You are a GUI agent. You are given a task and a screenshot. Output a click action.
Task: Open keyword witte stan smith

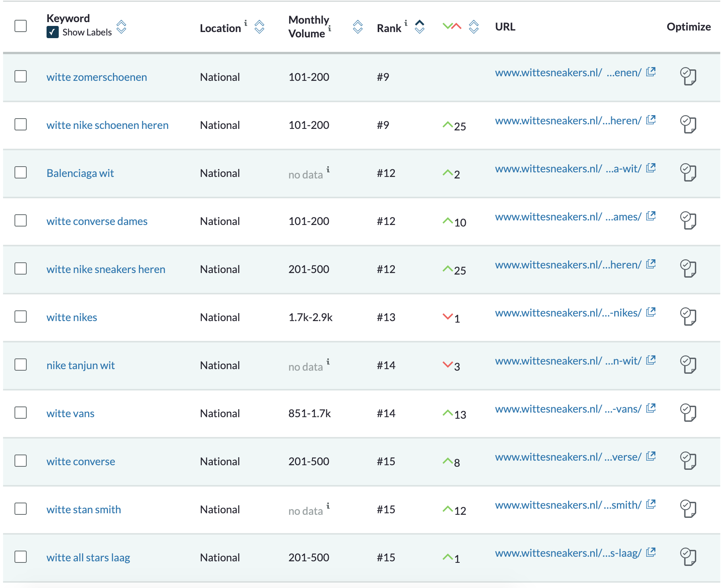84,509
